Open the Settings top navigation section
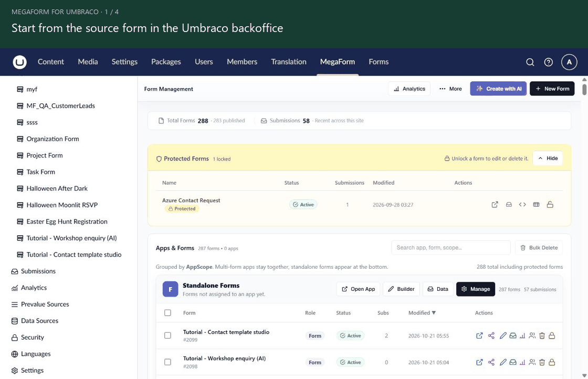Image resolution: width=588 pixels, height=379 pixels. click(x=124, y=62)
